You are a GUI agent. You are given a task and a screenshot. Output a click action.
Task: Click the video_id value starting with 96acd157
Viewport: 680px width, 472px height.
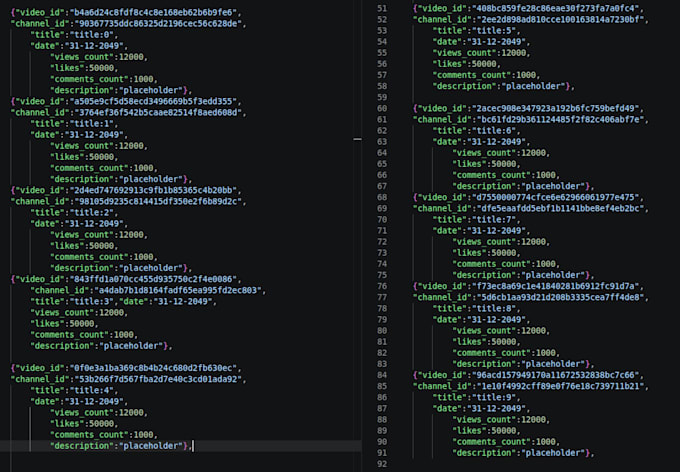click(556, 375)
